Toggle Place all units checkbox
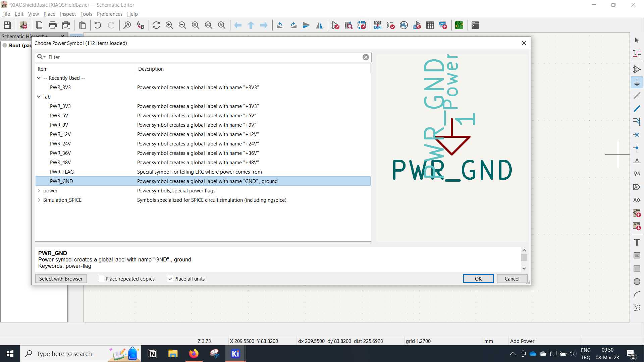Screen dimensions: 644x362 coord(170,279)
